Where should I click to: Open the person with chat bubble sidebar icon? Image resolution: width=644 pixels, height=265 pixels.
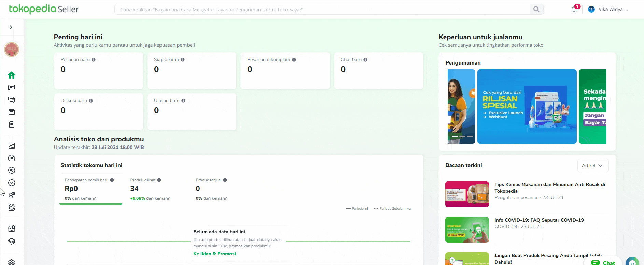point(12,195)
